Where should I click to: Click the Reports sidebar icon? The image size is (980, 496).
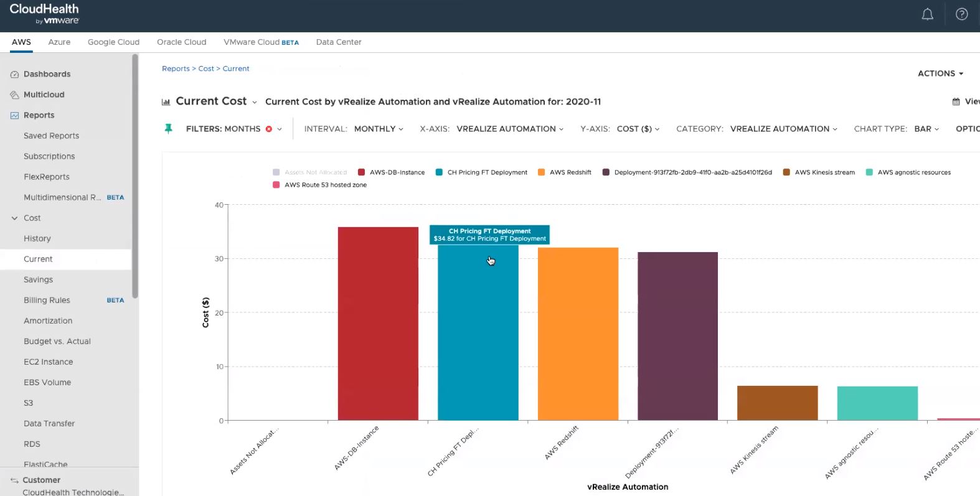pyautogui.click(x=14, y=115)
